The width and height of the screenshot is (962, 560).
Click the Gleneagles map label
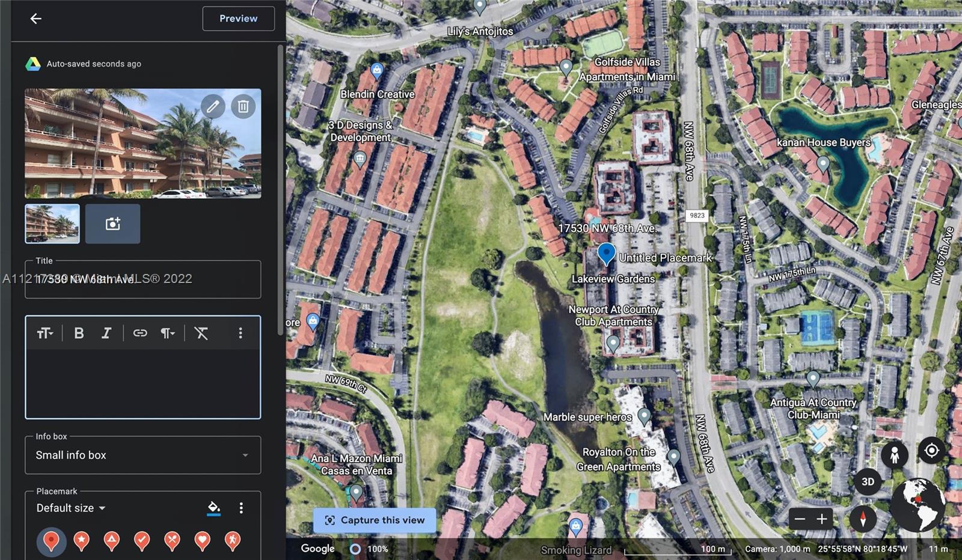pos(936,105)
